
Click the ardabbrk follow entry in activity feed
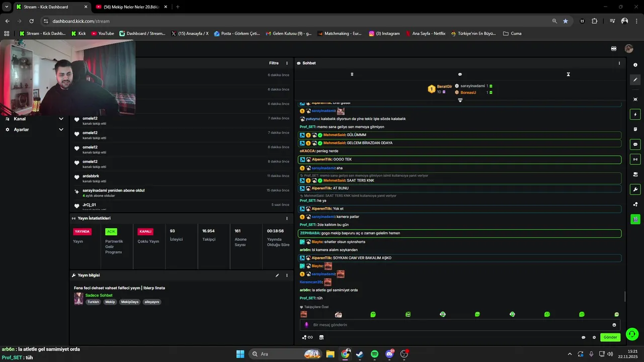(181, 178)
